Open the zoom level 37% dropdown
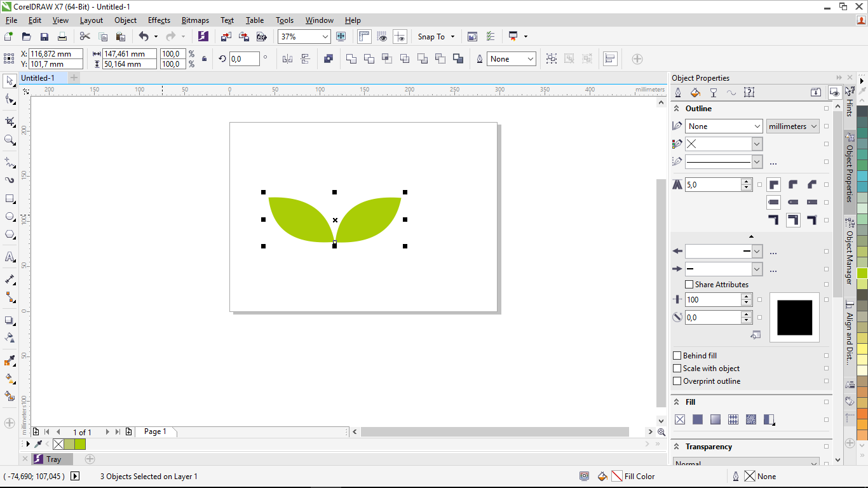 [325, 37]
